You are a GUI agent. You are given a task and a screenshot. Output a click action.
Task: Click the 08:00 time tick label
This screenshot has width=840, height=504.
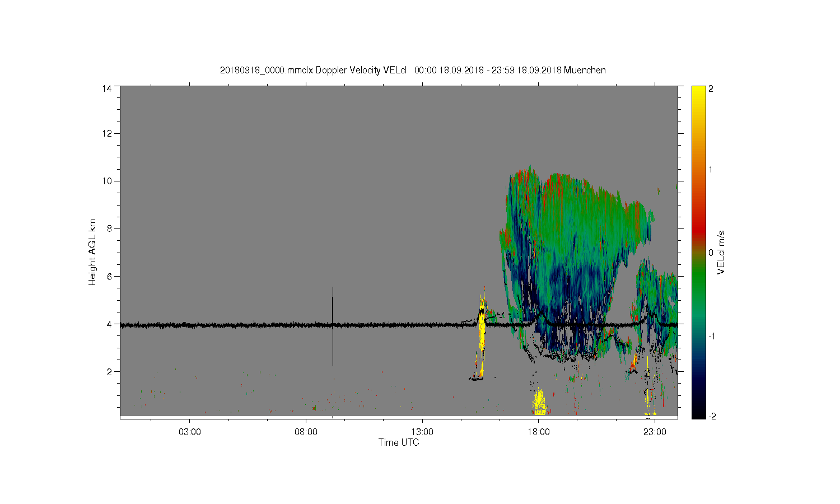coord(306,432)
